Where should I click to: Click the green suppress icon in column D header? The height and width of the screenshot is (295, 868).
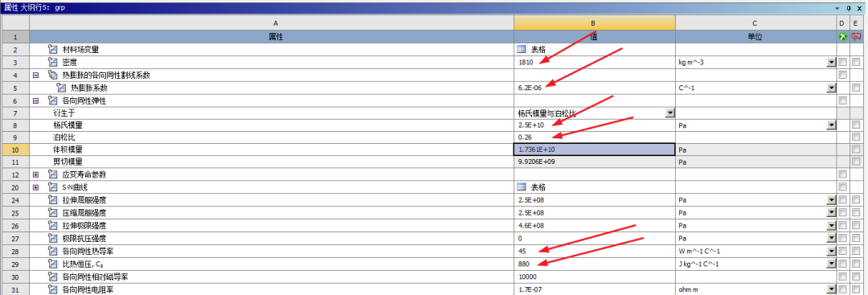click(842, 36)
